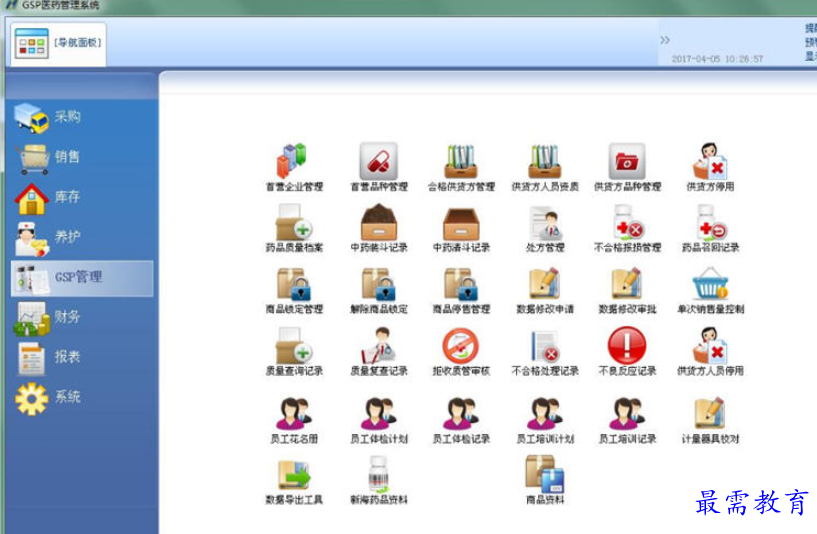817x534 pixels.
Task: Open 中药清斗记录 icon
Action: pyautogui.click(x=461, y=223)
